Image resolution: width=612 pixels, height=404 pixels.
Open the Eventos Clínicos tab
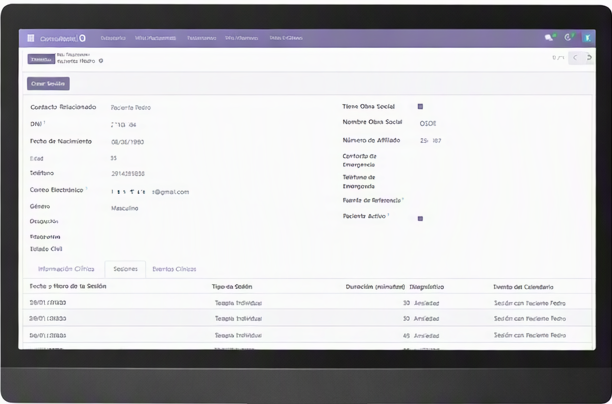tap(174, 269)
